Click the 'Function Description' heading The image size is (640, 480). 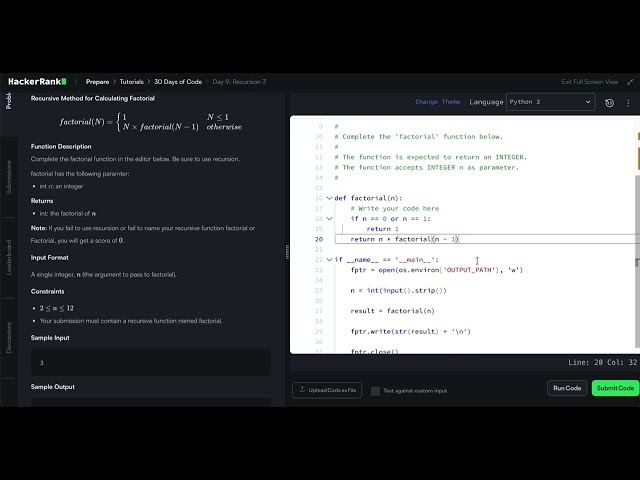coord(61,147)
